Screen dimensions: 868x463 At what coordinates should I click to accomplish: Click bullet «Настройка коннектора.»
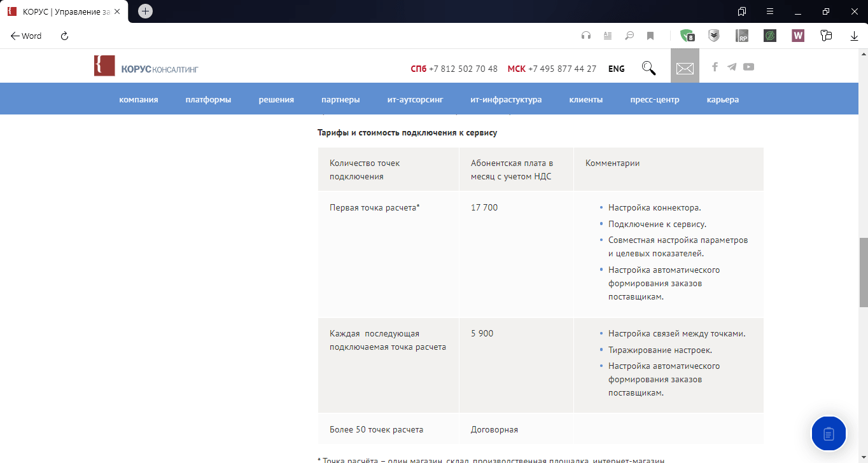[654, 208]
